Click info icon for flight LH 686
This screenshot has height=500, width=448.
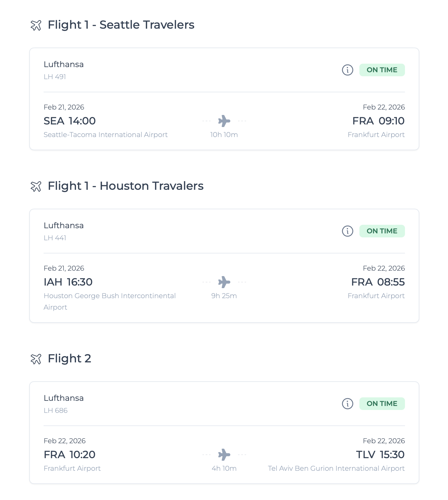click(x=347, y=404)
